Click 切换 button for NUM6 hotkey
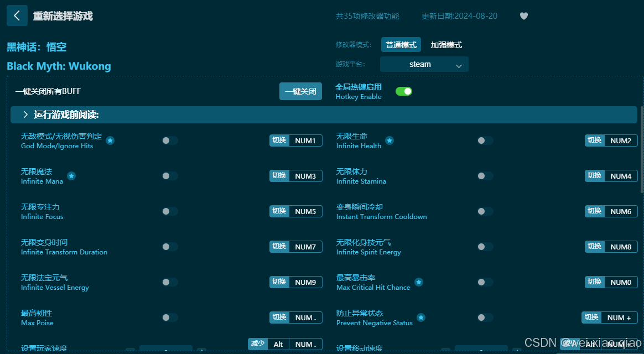Image resolution: width=644 pixels, height=354 pixels. (x=595, y=211)
